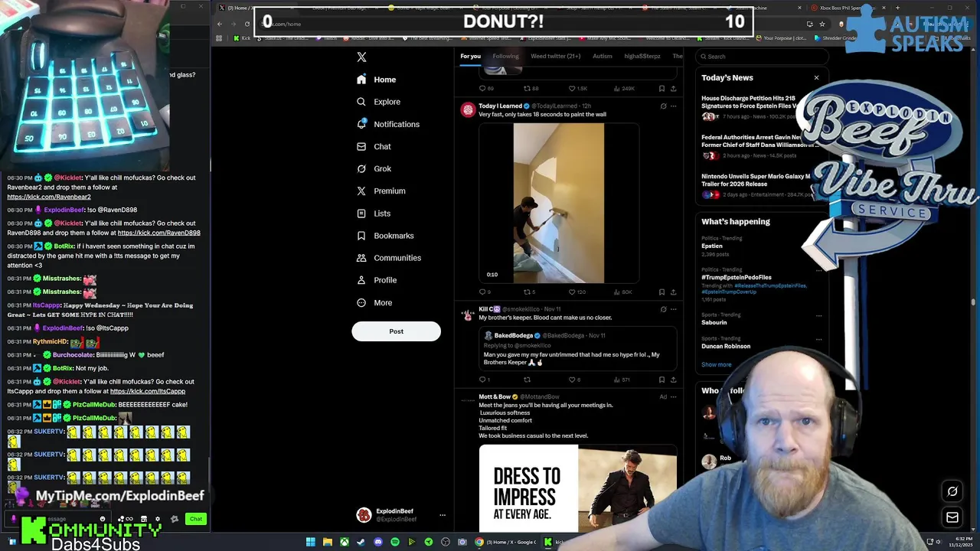This screenshot has width=980, height=551.
Task: Open Communities in the sidebar
Action: (x=389, y=258)
